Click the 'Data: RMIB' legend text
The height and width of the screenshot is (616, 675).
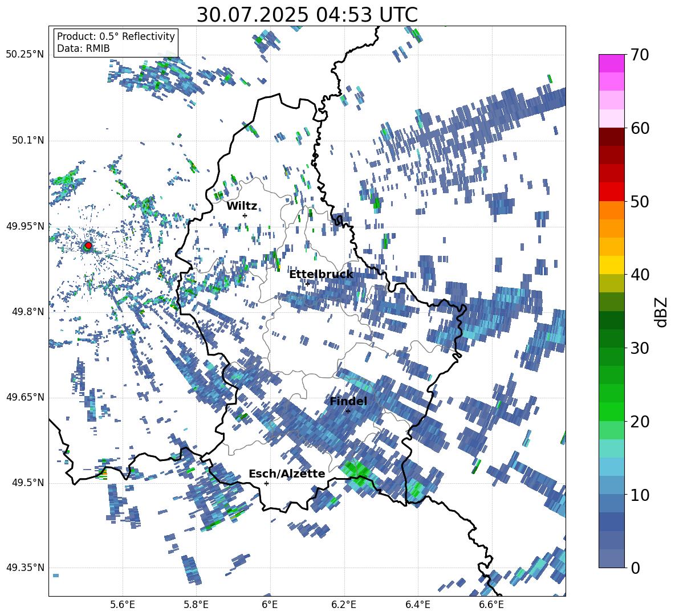(83, 48)
